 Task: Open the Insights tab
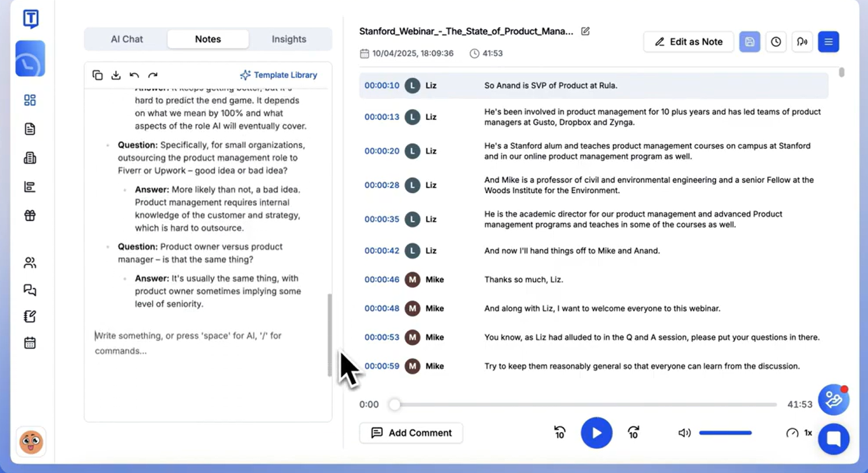(289, 39)
